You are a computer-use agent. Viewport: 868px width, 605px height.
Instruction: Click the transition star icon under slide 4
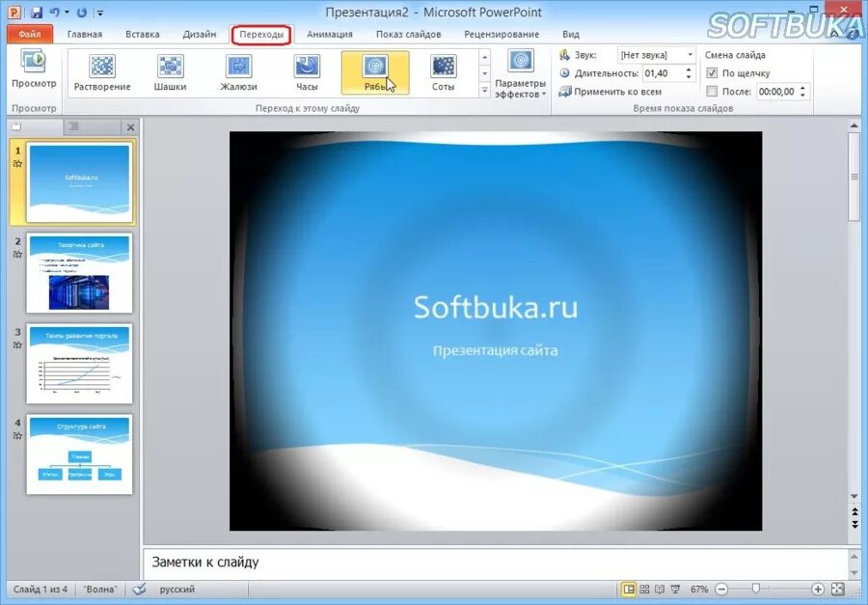tap(17, 435)
